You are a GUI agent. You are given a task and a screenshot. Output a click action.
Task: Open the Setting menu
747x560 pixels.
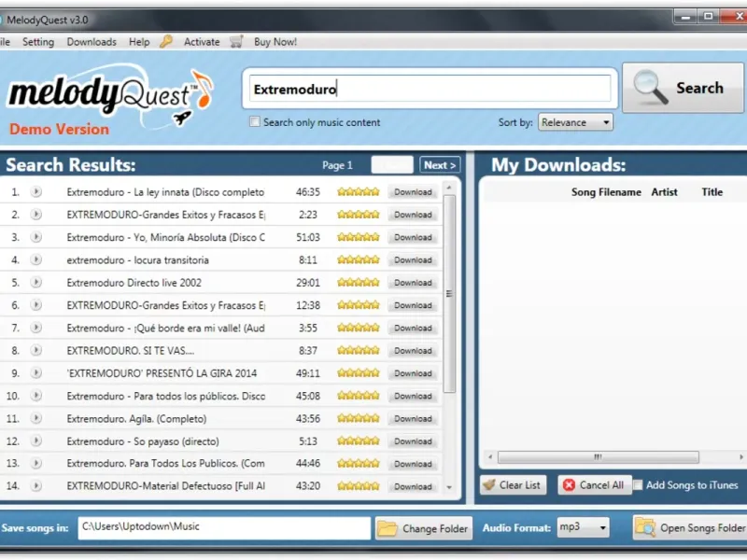pyautogui.click(x=38, y=42)
